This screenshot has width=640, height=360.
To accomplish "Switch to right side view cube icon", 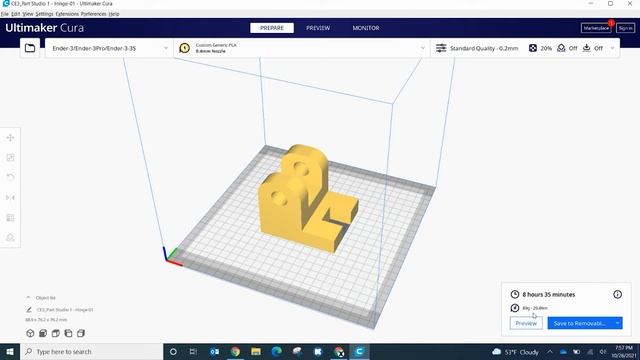I will [81, 333].
